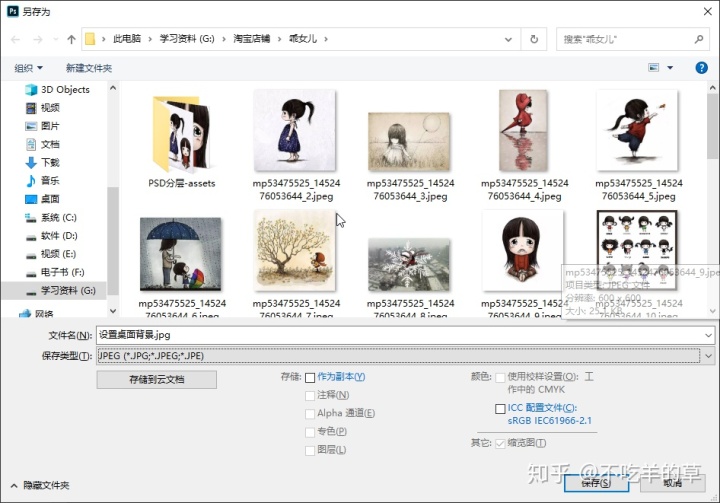This screenshot has width=720, height=503.
Task: Toggle the ICC 配置文件 checkbox
Action: [500, 408]
